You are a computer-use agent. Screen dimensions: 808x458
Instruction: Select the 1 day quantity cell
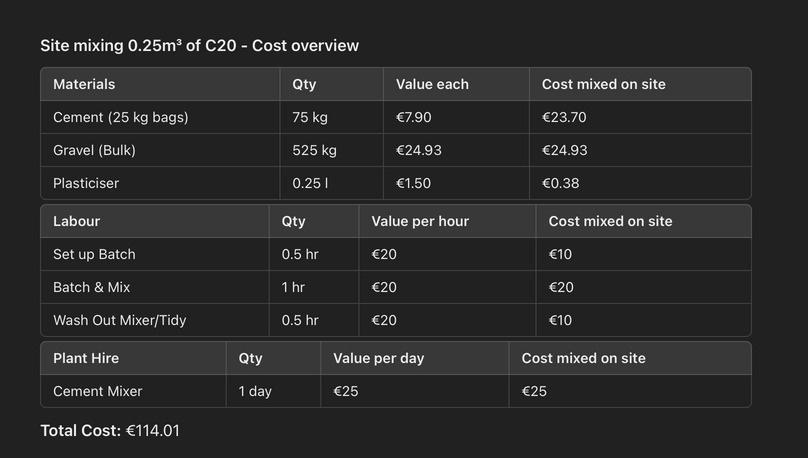[x=255, y=391]
